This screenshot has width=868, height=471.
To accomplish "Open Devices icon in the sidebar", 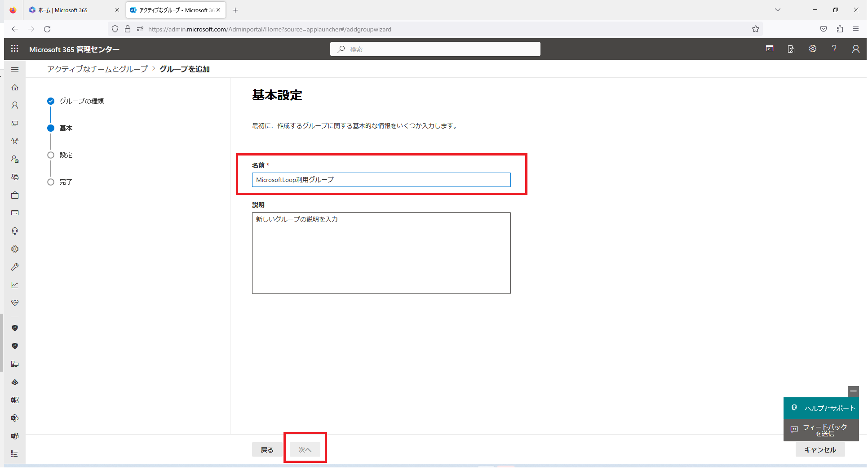I will (15, 123).
